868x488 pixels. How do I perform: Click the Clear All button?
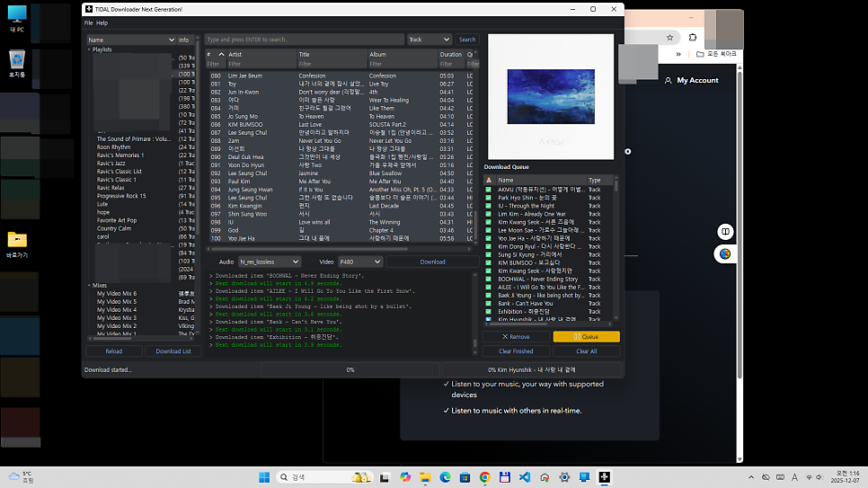[x=586, y=351]
